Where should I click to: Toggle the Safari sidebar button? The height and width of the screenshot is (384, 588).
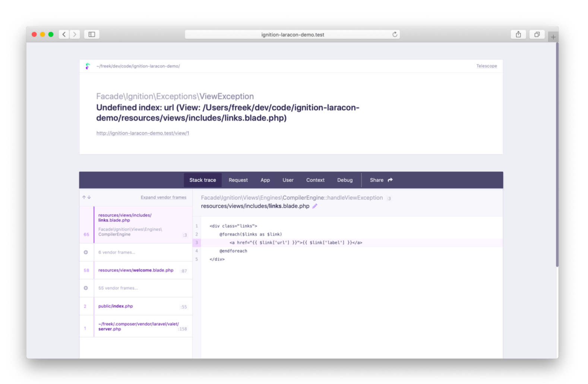tap(92, 34)
